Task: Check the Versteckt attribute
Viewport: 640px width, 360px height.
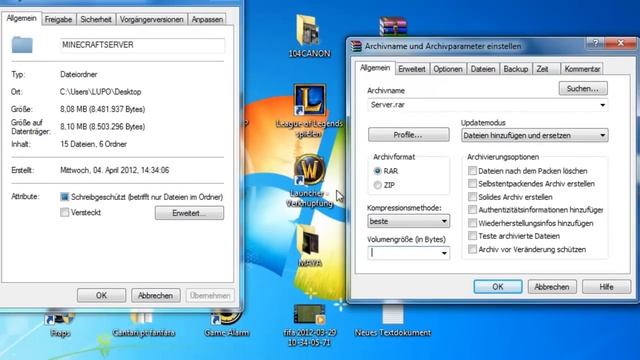Action: pos(64,212)
